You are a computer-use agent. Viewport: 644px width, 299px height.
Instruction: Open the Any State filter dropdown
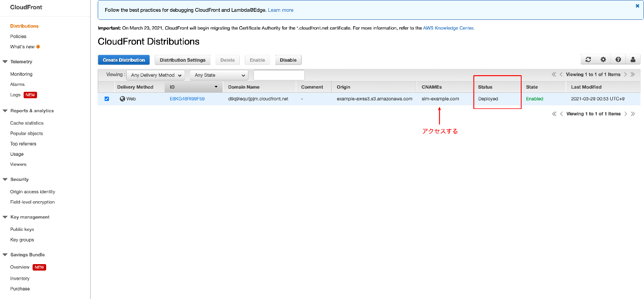[x=219, y=75]
